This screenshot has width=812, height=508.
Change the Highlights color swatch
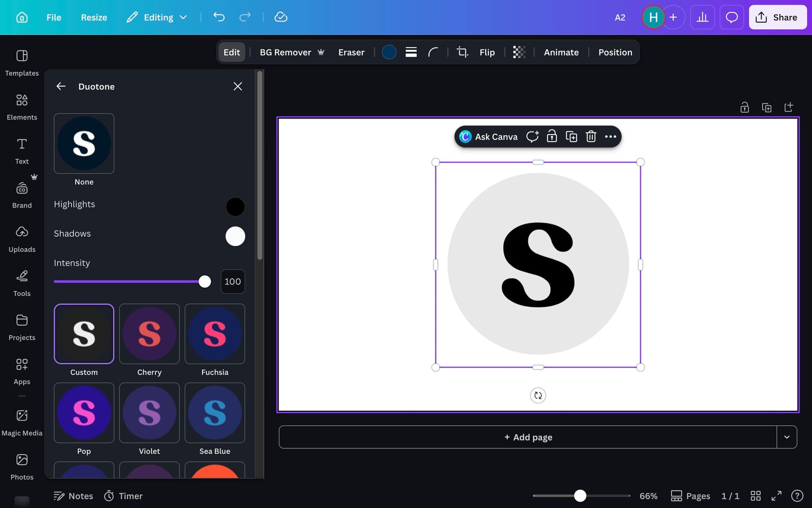(x=235, y=207)
